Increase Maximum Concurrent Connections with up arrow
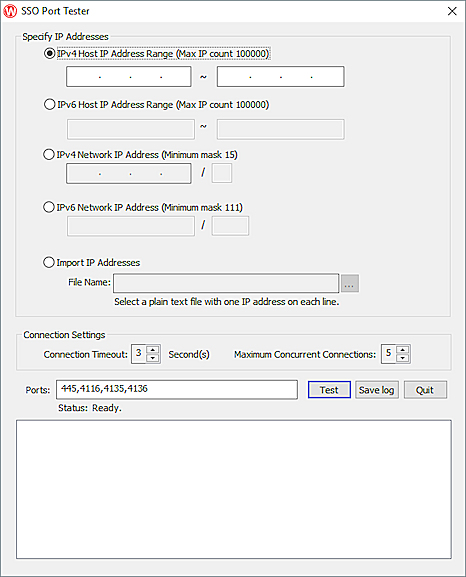Screen dimensions: 466x577 point(403,350)
